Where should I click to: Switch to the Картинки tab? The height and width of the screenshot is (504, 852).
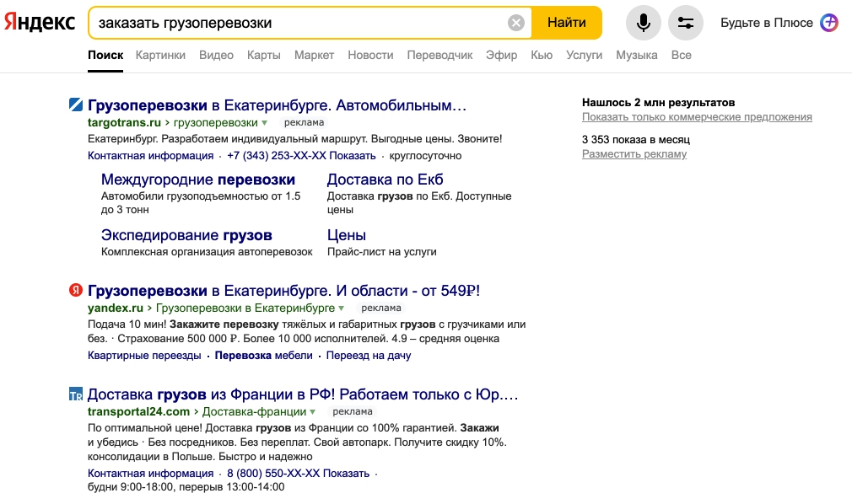tap(160, 55)
